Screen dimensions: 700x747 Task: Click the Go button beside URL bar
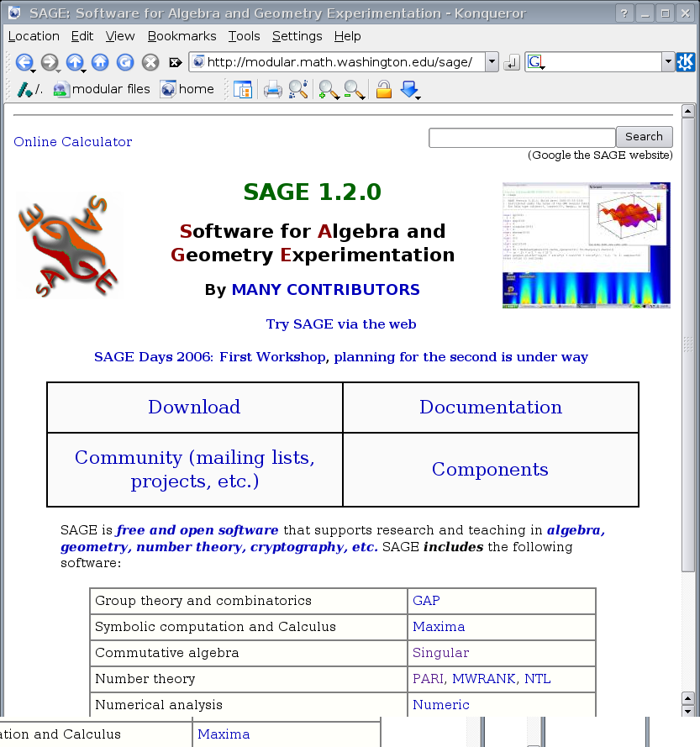coord(511,62)
